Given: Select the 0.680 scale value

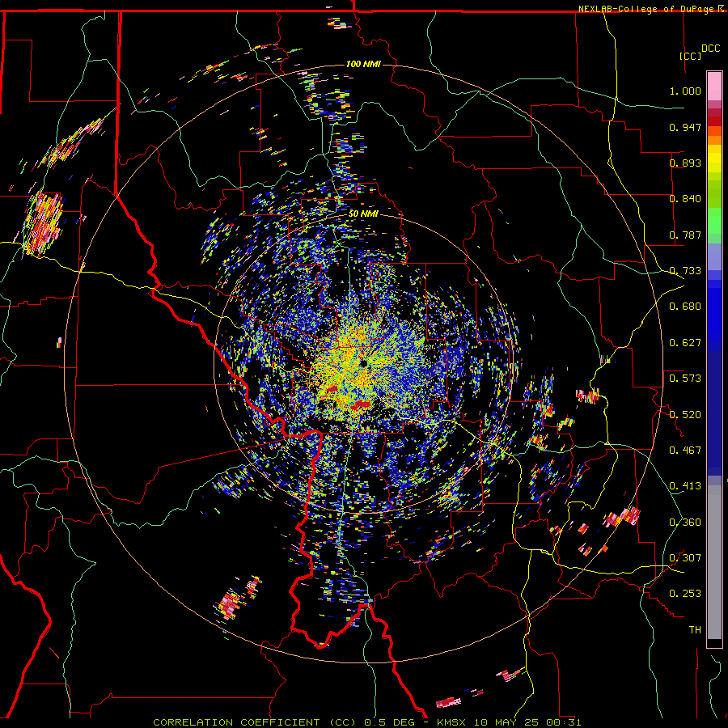Looking at the screenshot, I should (x=685, y=307).
